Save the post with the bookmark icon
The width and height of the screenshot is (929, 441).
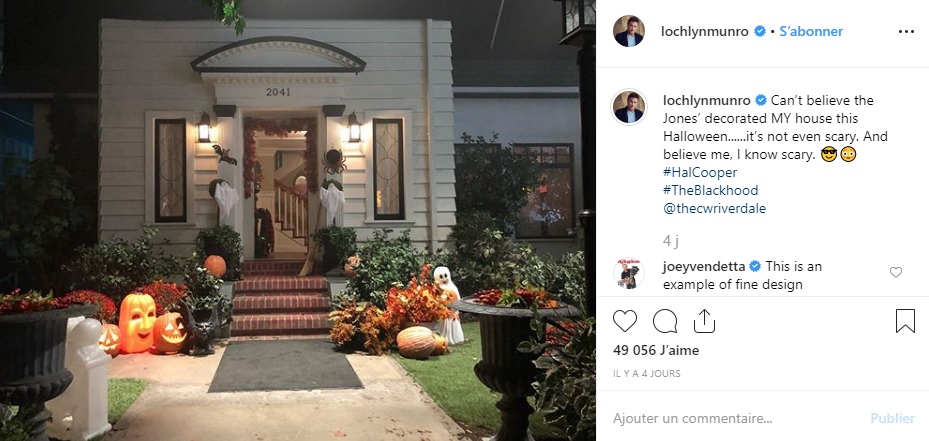pos(905,321)
